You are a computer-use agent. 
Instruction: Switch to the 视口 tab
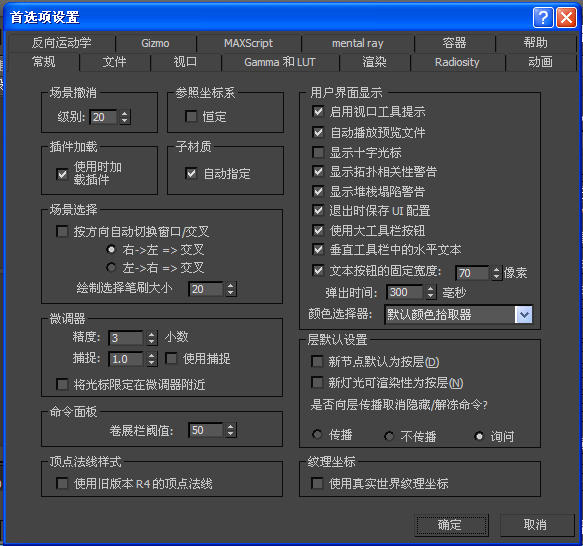click(185, 62)
